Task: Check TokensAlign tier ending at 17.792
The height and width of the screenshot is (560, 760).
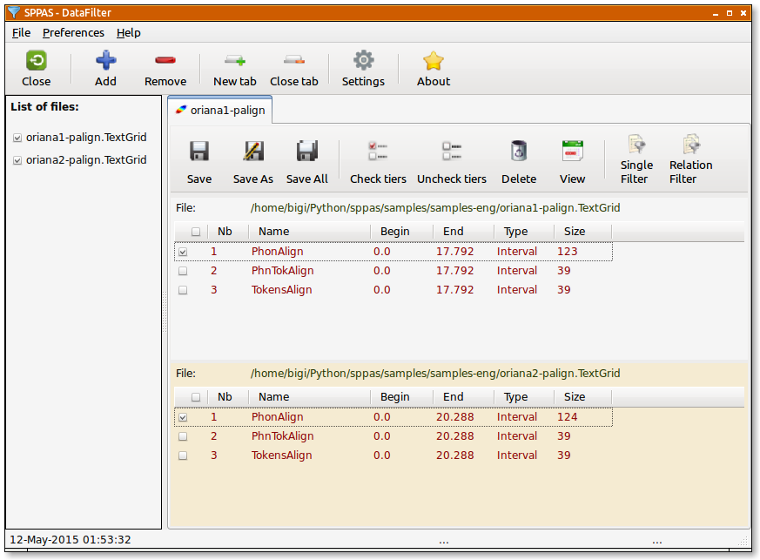Action: (x=183, y=290)
